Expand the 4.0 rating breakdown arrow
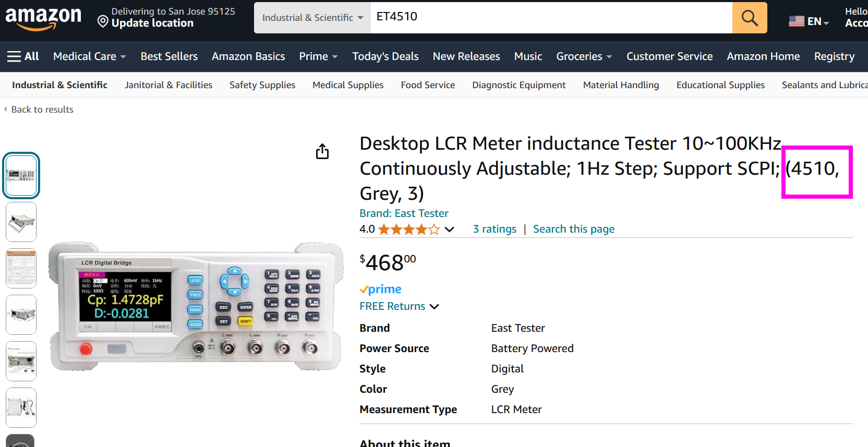Viewport: 868px width, 447px height. [x=449, y=229]
